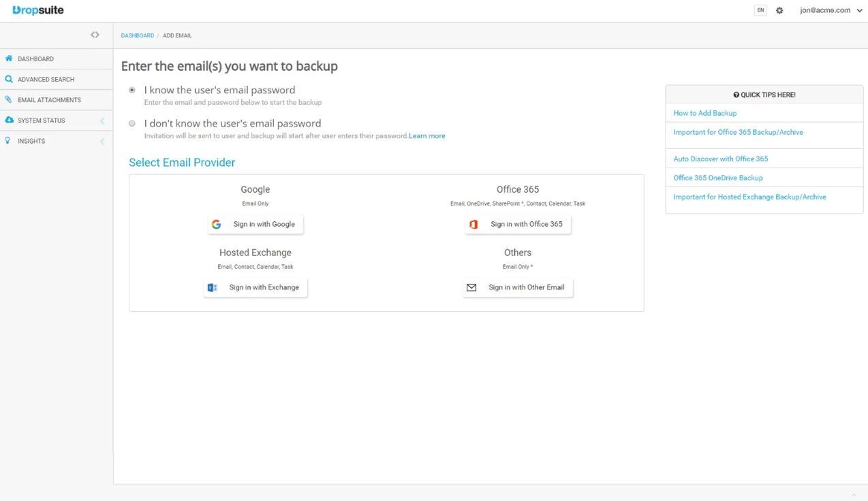Click the System Status cloud icon

click(9, 120)
